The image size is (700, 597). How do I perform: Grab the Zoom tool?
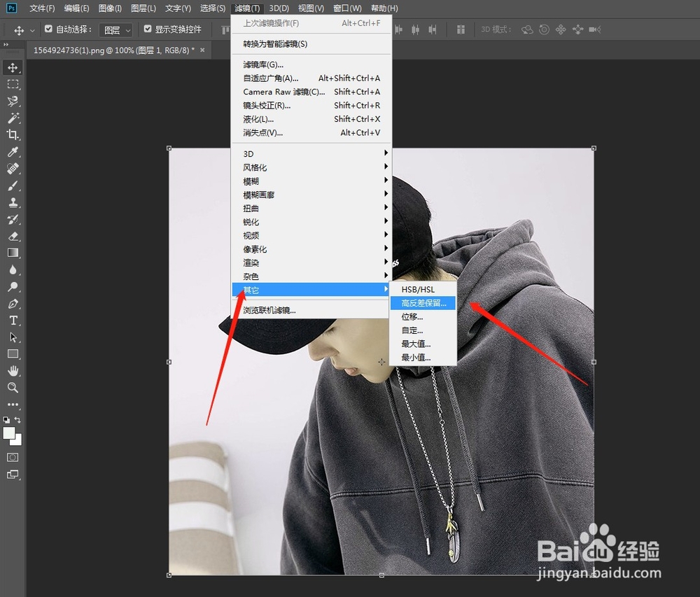[x=13, y=387]
